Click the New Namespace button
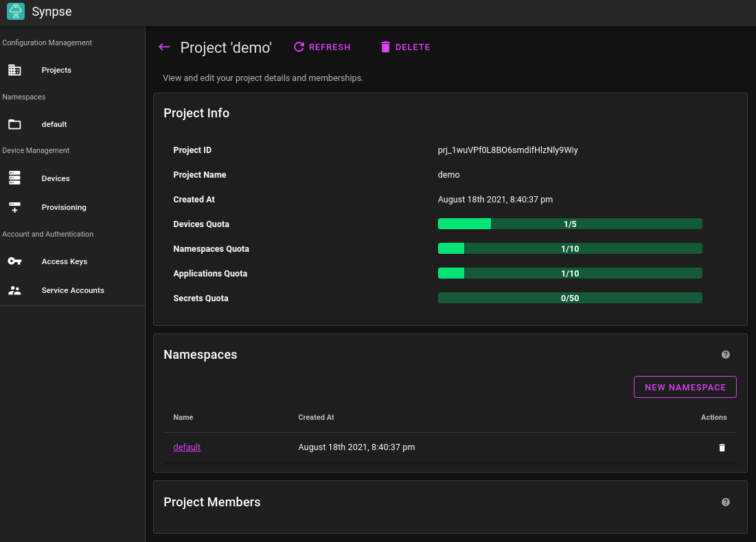 click(685, 387)
